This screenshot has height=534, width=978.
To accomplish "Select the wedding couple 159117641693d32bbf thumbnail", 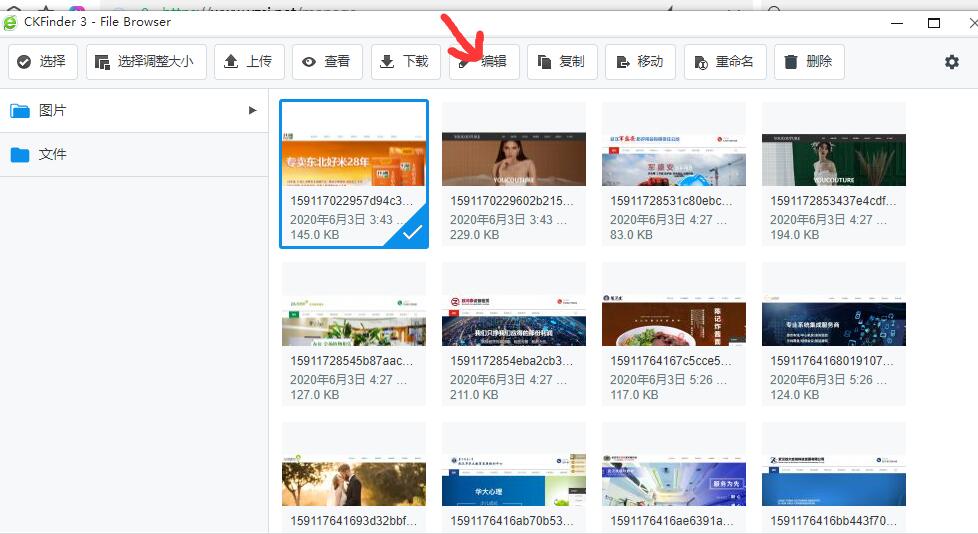I will click(354, 478).
